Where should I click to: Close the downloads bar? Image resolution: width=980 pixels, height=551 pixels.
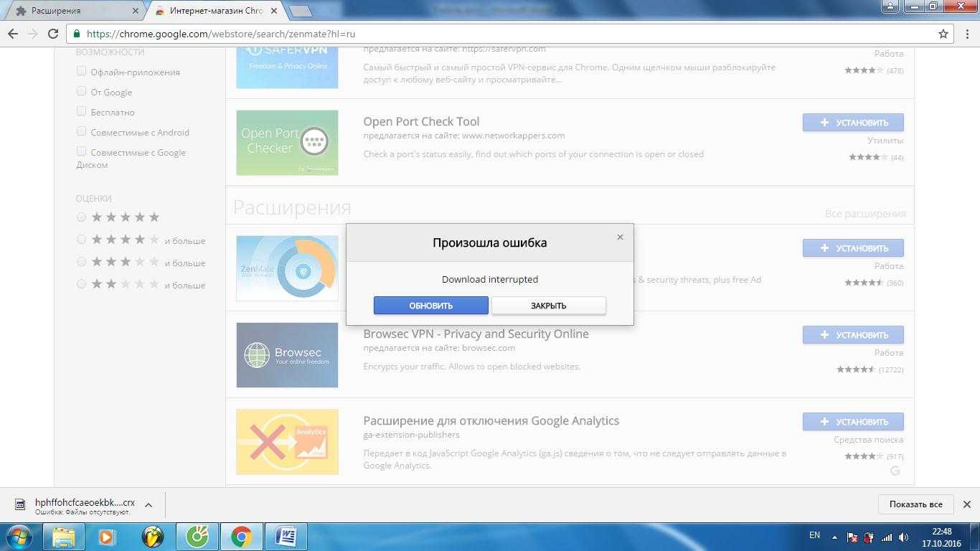(966, 504)
